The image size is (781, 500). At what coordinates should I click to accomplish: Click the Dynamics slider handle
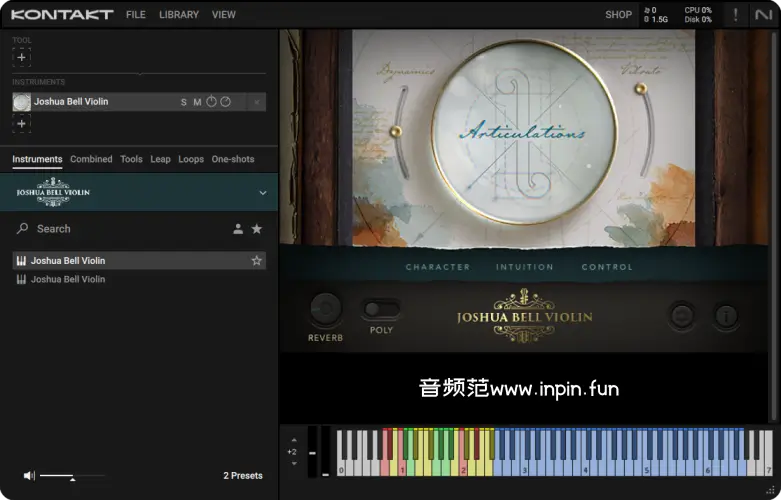(396, 131)
